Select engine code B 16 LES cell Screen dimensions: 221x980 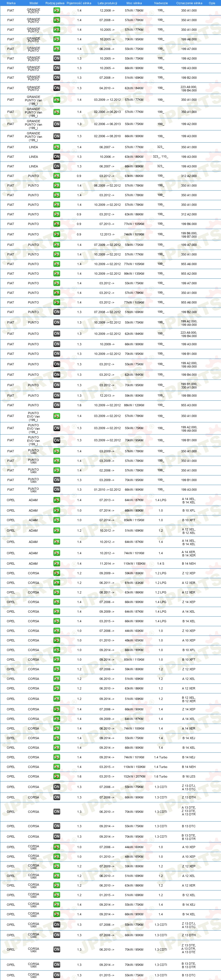coord(188,776)
